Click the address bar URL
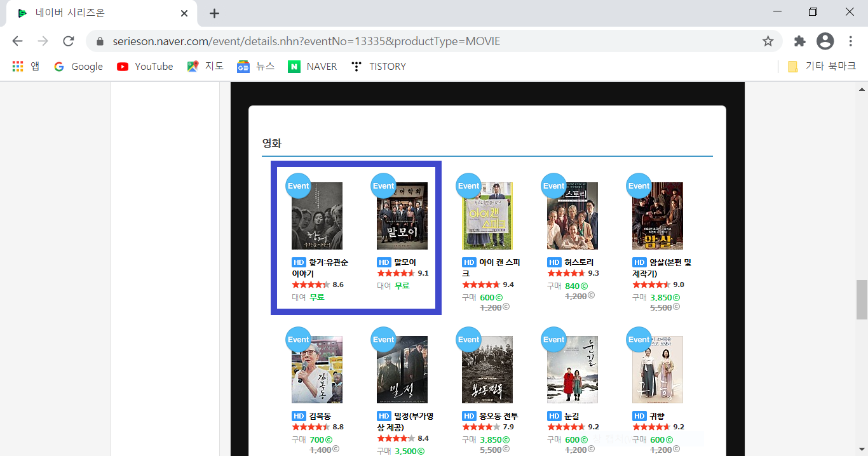This screenshot has height=456, width=868. (x=306, y=41)
